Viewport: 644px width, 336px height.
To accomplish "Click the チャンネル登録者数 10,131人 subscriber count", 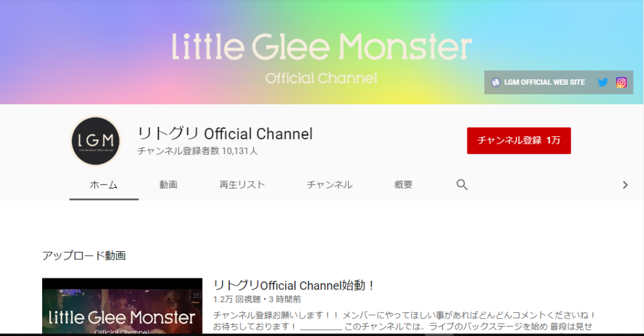I will click(197, 151).
